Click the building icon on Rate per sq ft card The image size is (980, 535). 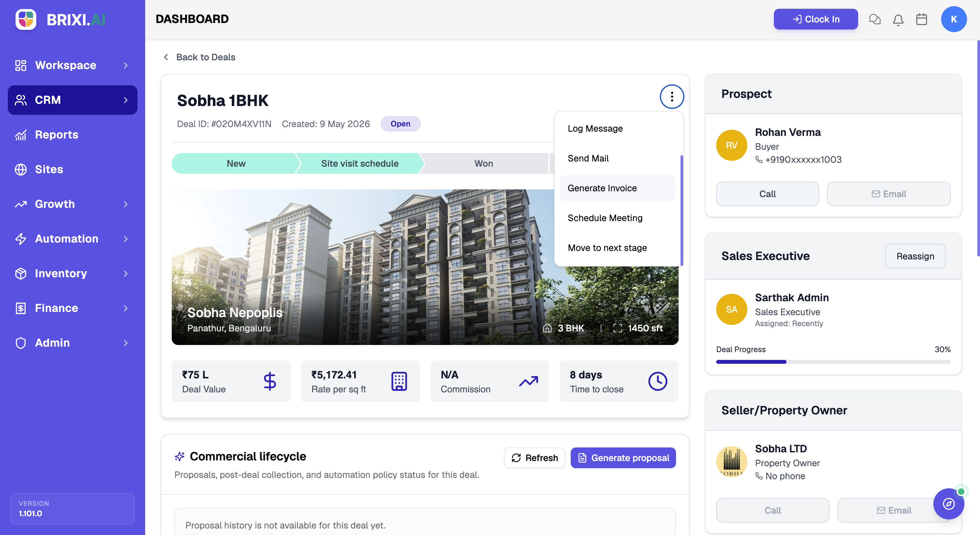pyautogui.click(x=399, y=381)
